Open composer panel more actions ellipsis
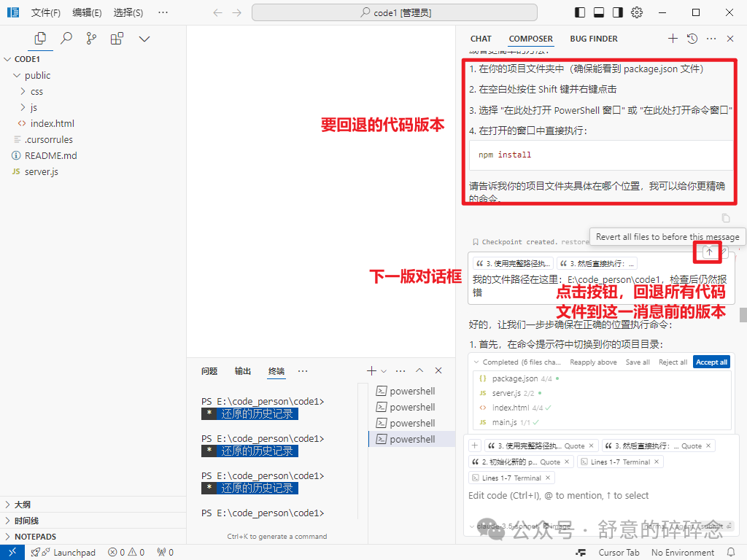Screen dimensions: 747x560 tap(711, 39)
